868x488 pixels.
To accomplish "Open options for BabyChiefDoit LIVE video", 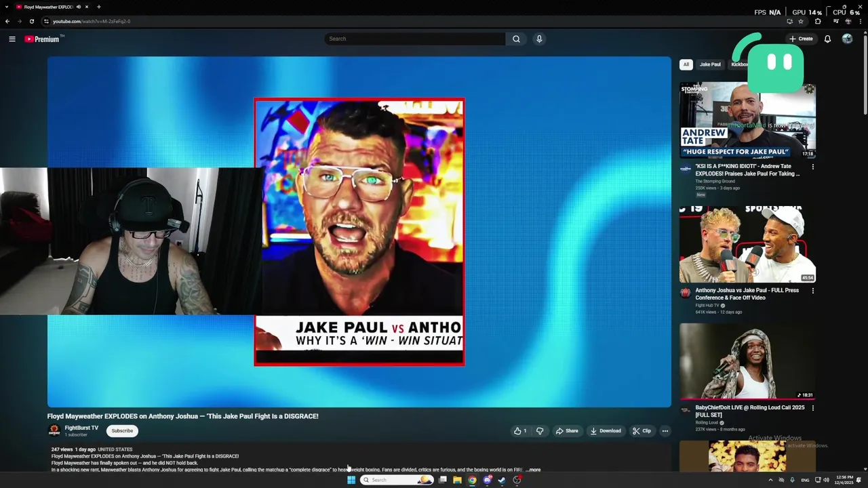I will pyautogui.click(x=813, y=408).
